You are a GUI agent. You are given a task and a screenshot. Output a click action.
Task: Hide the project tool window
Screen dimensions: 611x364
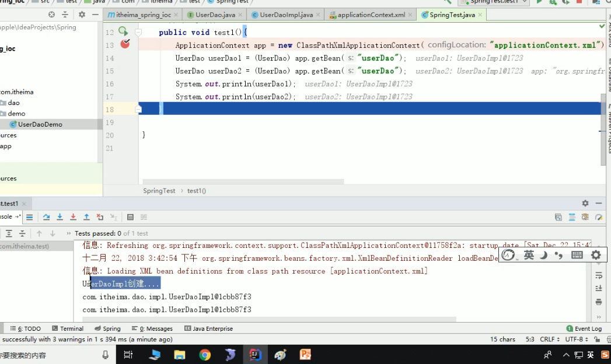(95, 15)
